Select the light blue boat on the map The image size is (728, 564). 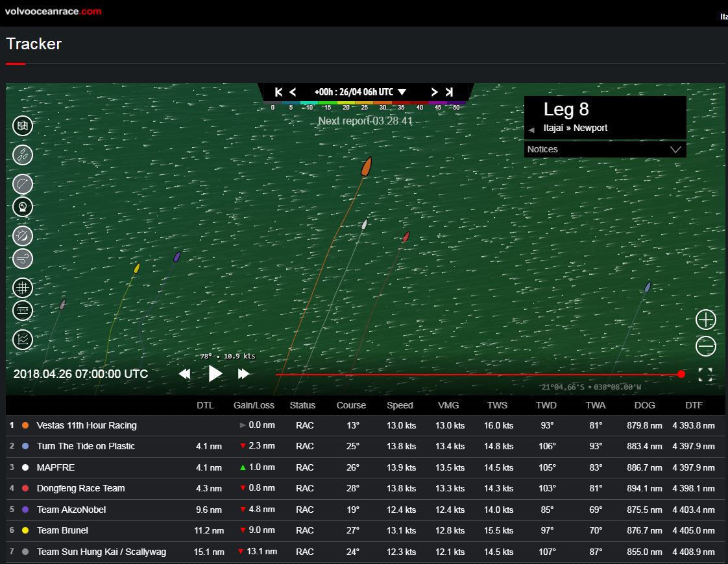[x=648, y=287]
